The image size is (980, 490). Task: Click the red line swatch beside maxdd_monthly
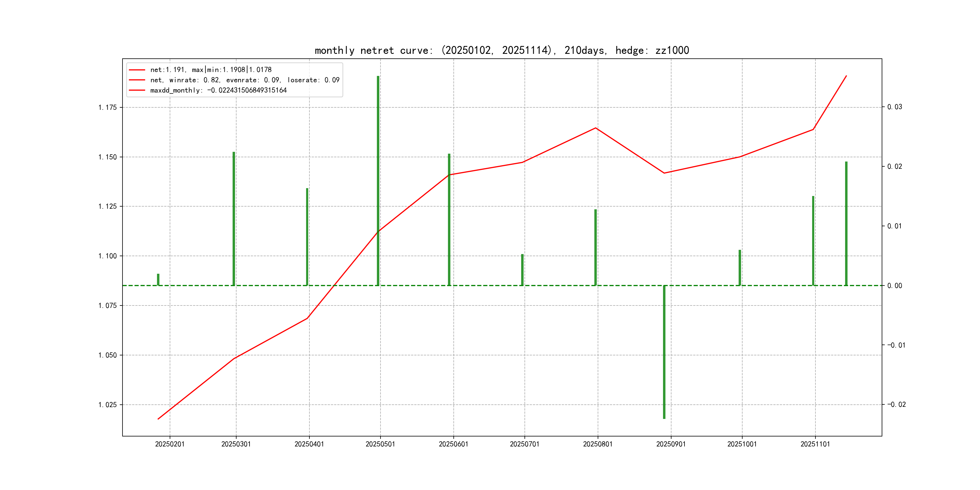coord(137,90)
